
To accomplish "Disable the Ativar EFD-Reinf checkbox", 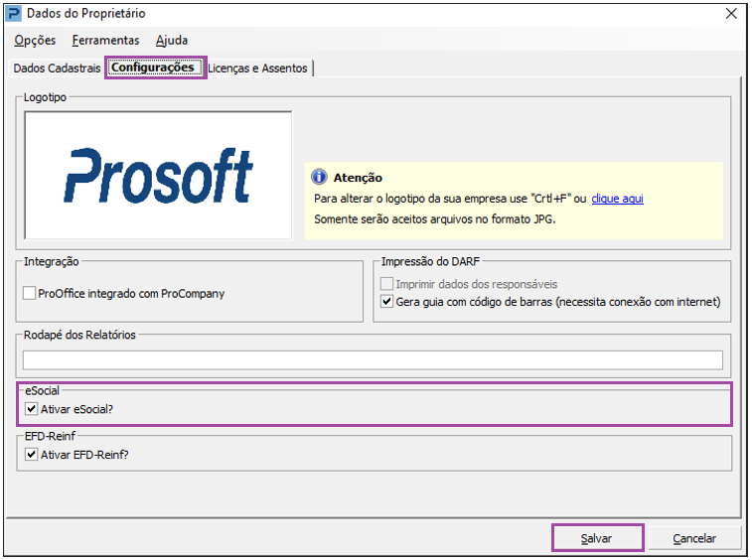I will pyautogui.click(x=31, y=455).
